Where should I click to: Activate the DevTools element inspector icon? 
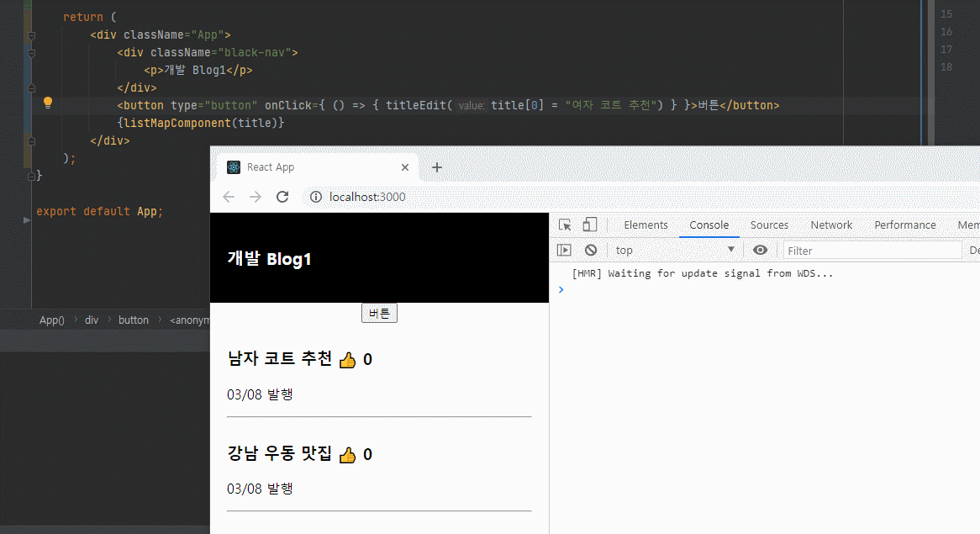point(565,225)
